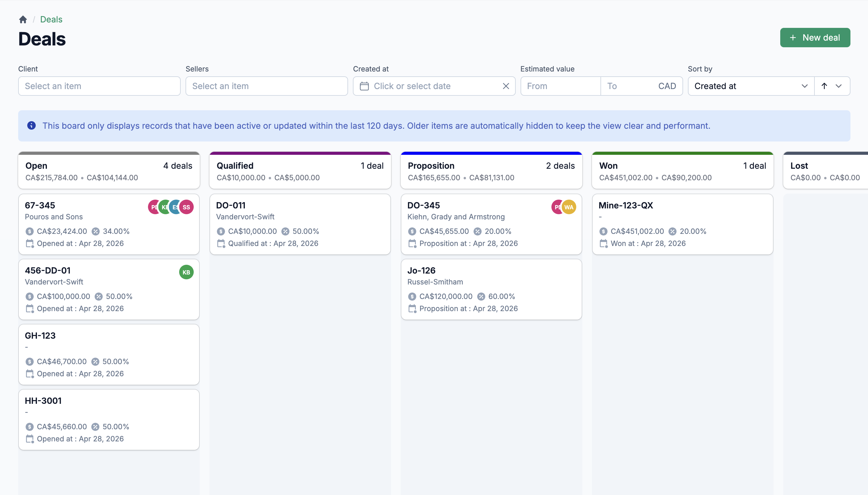Click CA$215,784.00 total in Open column

coord(52,178)
